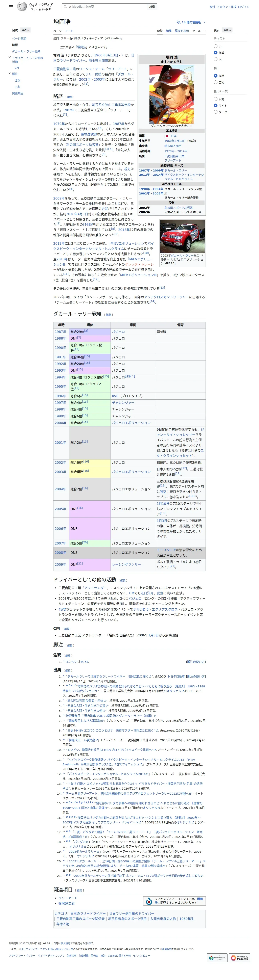259x980 pixels.
Task: Open the プライバシー・ポリシー footer link
Action: [x=22, y=956]
